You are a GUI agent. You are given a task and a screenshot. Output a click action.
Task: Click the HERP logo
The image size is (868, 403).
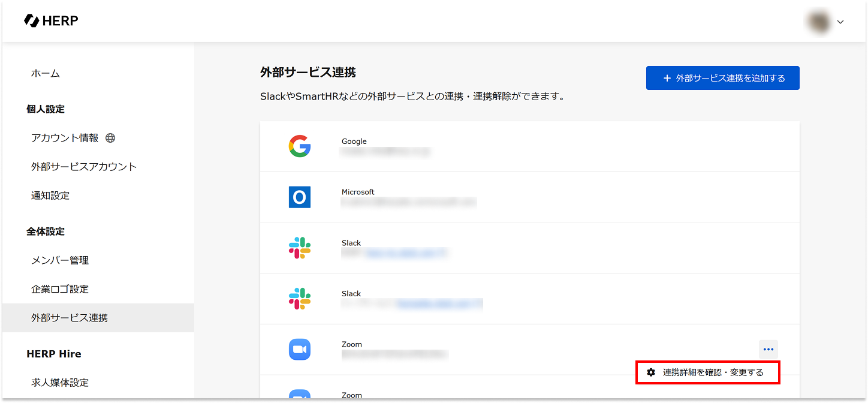pyautogui.click(x=51, y=20)
